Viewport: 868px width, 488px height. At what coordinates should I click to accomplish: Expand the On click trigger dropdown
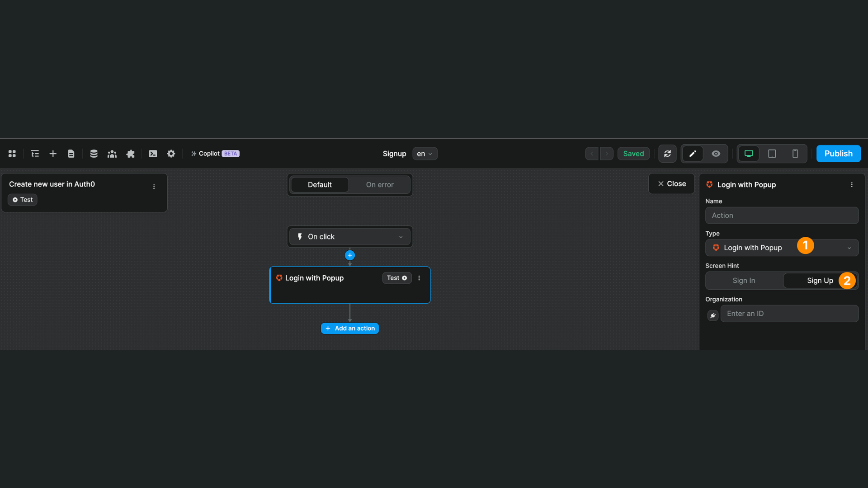click(401, 236)
